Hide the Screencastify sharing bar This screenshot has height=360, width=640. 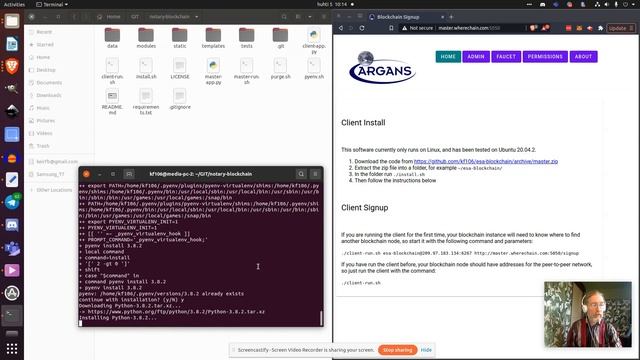pyautogui.click(x=426, y=350)
